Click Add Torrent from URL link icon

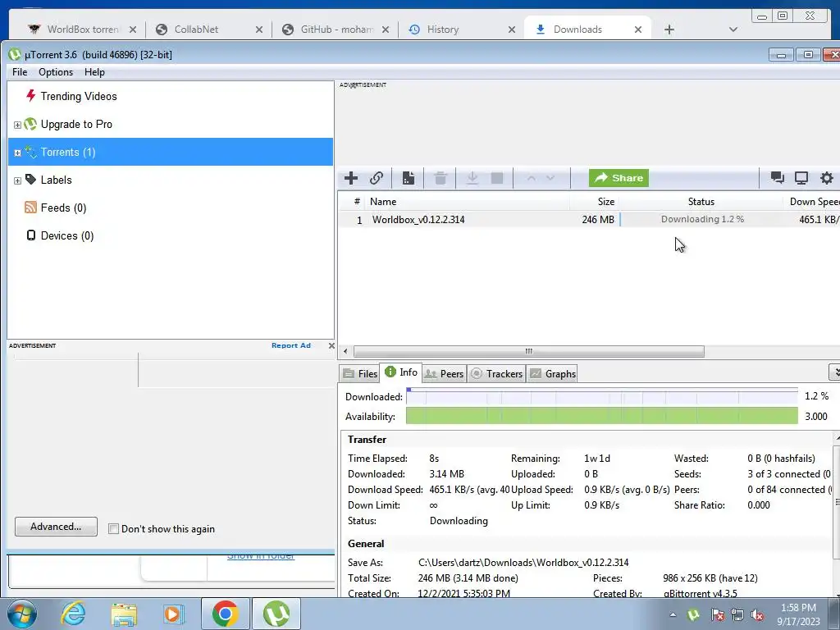click(377, 178)
